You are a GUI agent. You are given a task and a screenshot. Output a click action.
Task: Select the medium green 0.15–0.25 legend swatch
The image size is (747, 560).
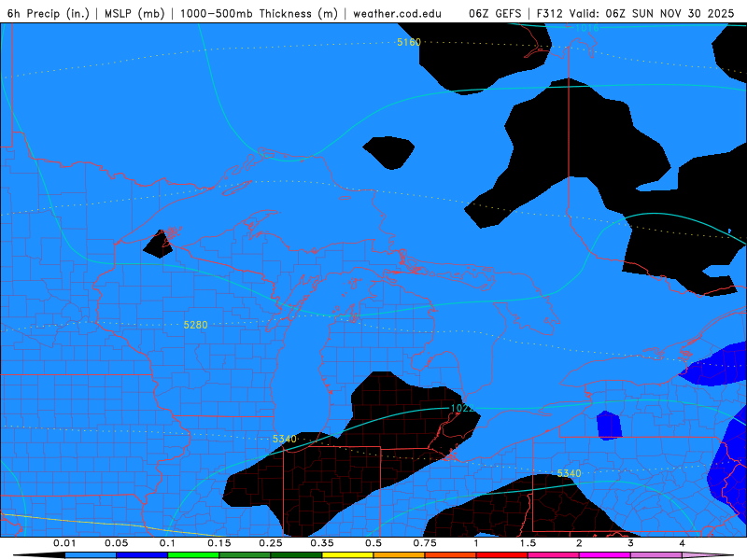(245, 555)
